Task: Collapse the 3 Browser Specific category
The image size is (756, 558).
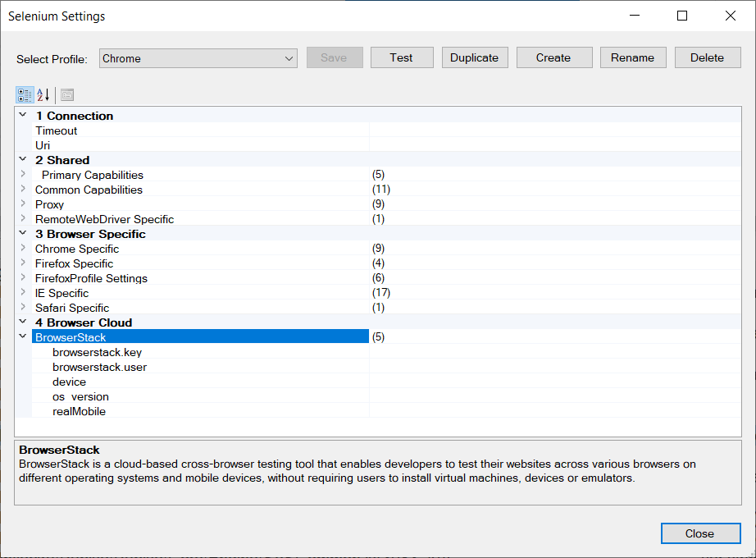Action: [23, 233]
